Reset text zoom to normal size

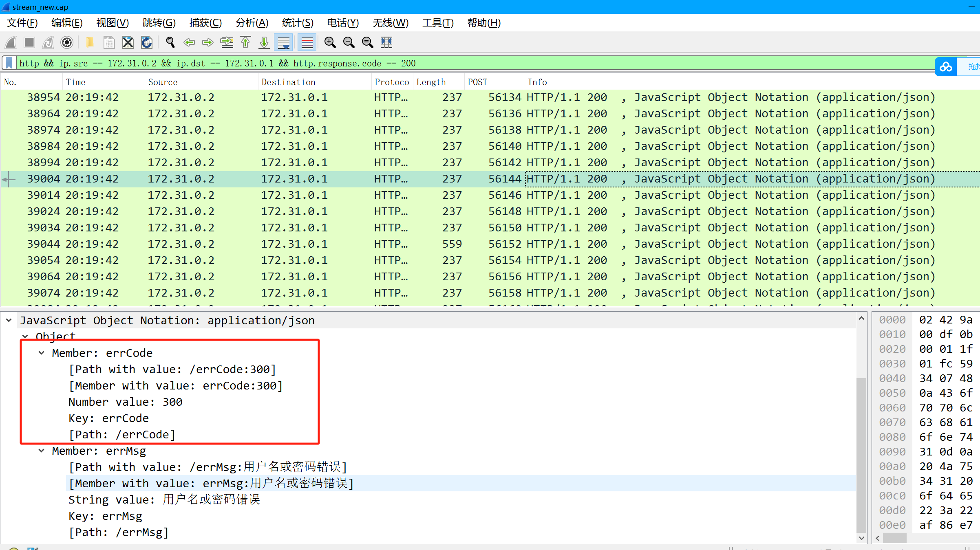coord(368,42)
